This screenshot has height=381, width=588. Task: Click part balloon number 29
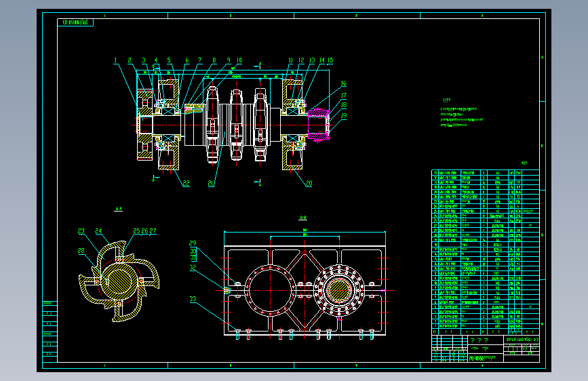coord(193,243)
